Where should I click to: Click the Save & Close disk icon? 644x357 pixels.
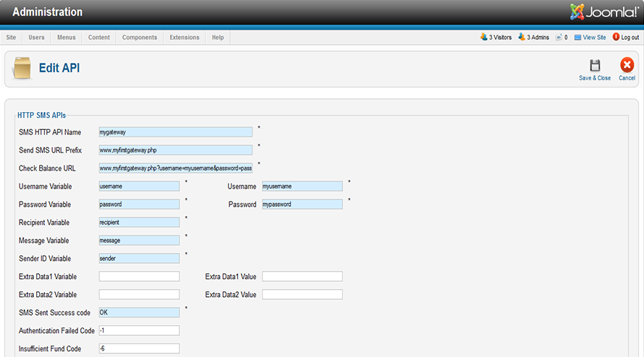pos(595,65)
